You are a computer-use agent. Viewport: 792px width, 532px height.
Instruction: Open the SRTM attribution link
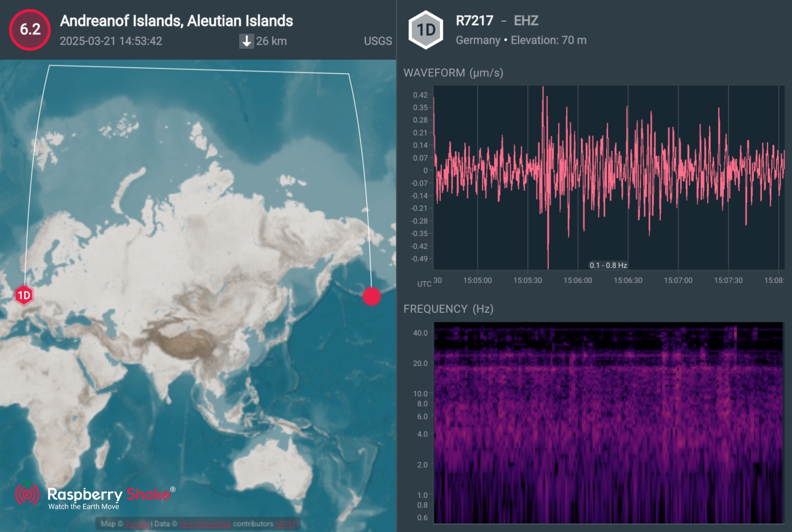tap(285, 524)
